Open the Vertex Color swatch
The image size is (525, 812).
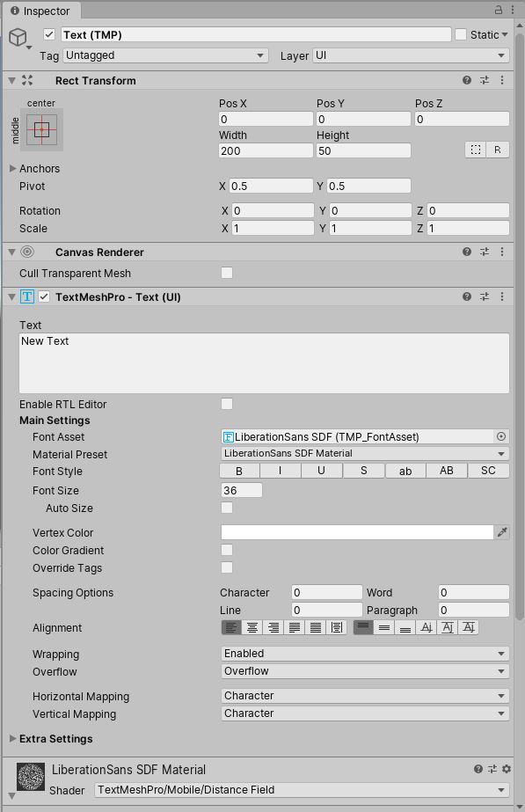[357, 532]
